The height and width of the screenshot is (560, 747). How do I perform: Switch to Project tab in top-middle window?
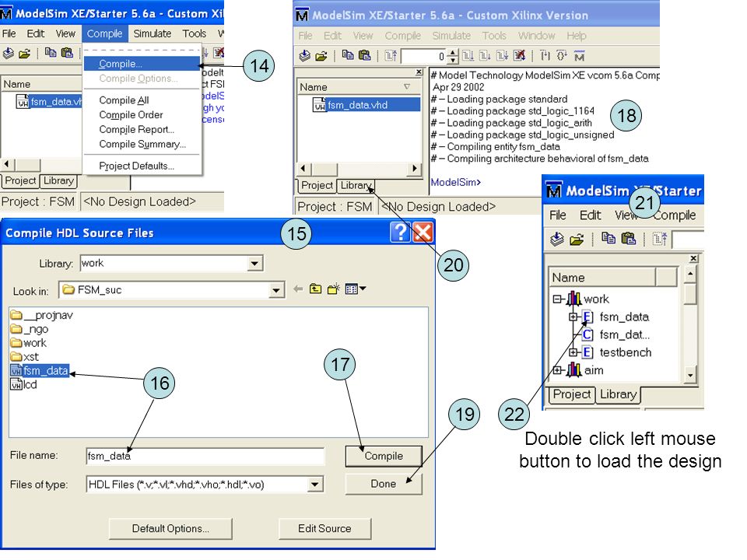pos(317,185)
